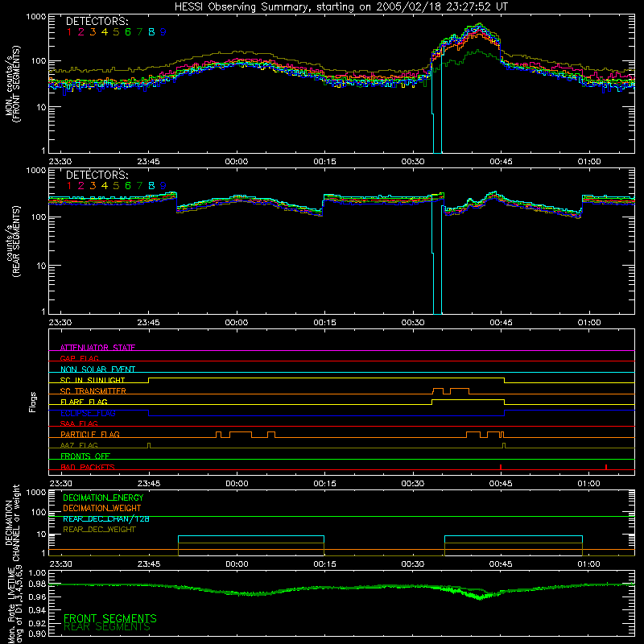The width and height of the screenshot is (644, 644).
Task: Click the AAZ_FLAG label
Action: (79, 445)
